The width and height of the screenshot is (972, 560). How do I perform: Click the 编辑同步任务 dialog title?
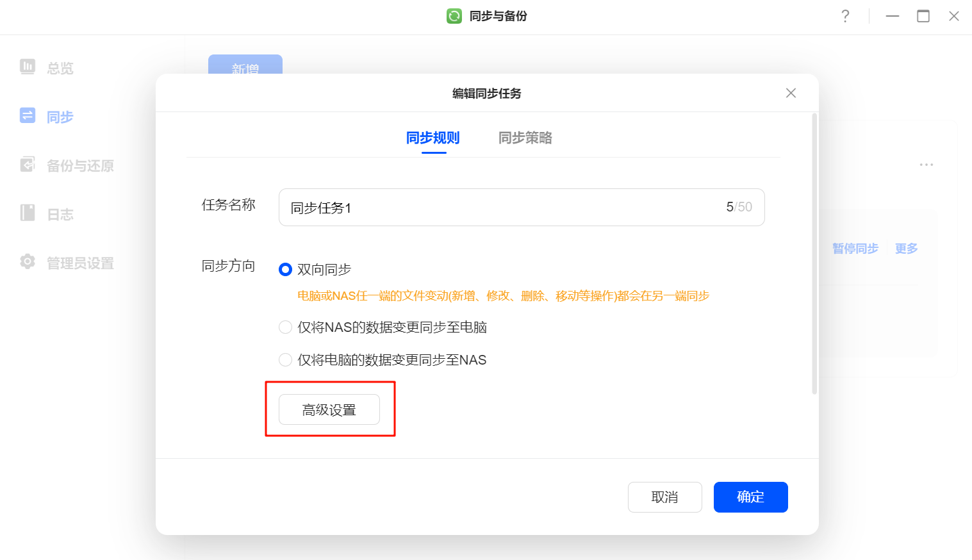point(487,94)
